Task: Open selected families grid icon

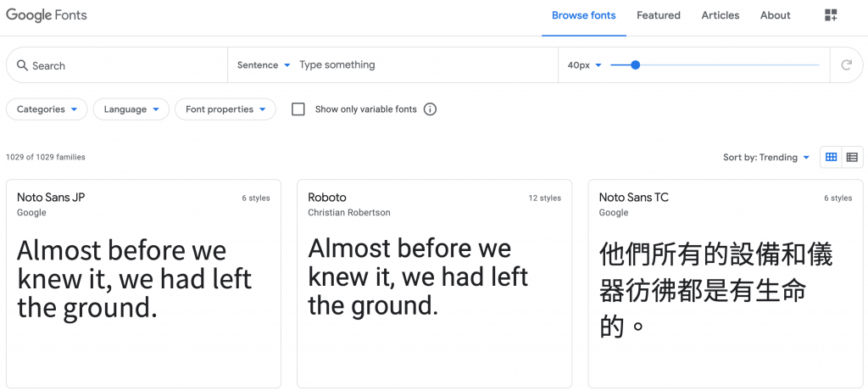Action: 831,15
